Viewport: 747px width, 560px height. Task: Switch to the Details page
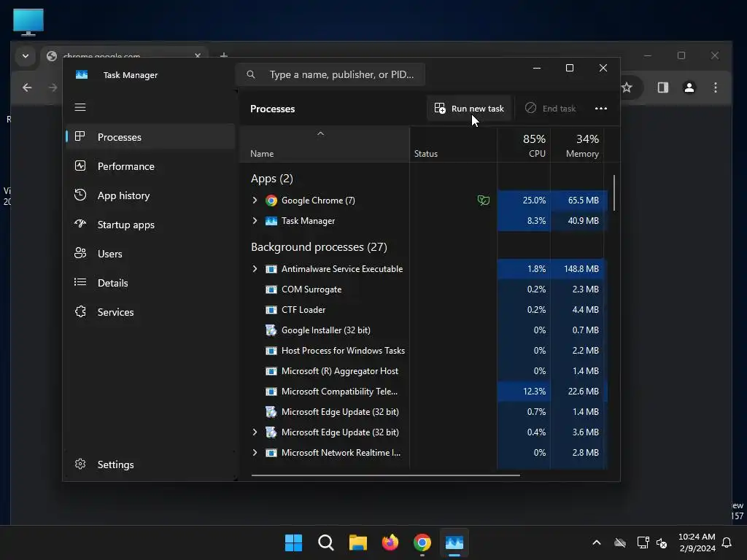pos(150,283)
